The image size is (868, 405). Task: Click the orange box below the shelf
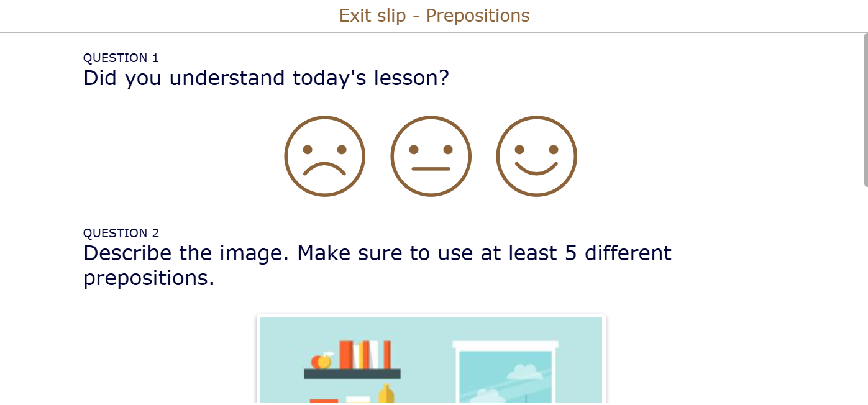324,401
